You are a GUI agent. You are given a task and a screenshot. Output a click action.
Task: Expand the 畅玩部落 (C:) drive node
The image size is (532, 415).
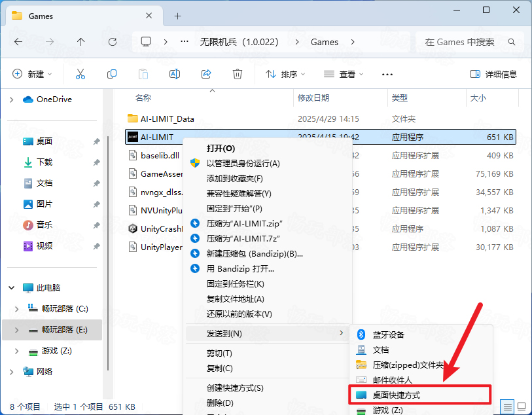(16, 309)
